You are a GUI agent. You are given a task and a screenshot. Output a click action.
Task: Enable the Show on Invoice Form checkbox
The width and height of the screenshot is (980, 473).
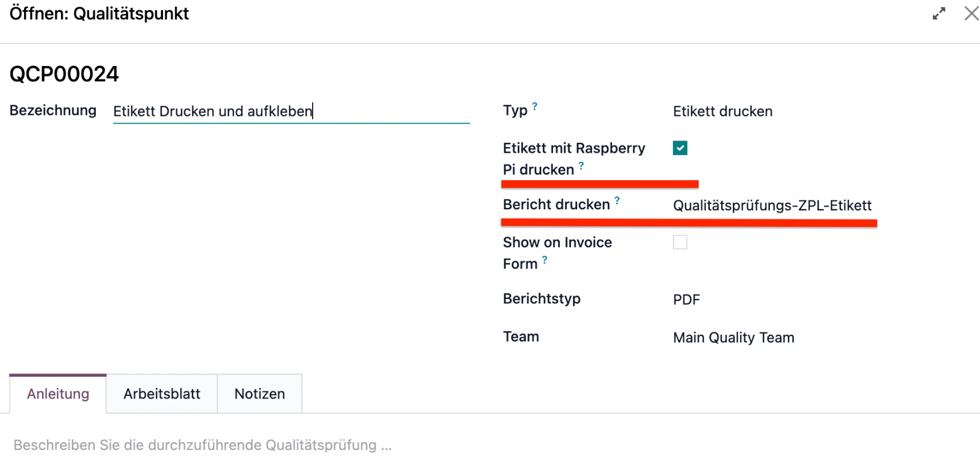click(x=680, y=242)
